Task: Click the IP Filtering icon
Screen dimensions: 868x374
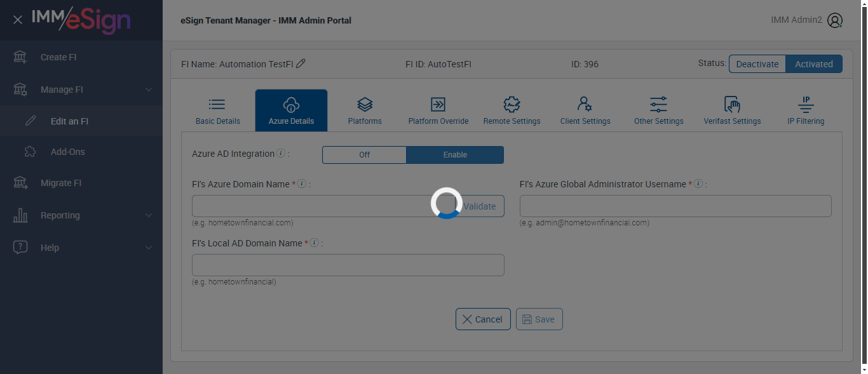Action: [806, 104]
